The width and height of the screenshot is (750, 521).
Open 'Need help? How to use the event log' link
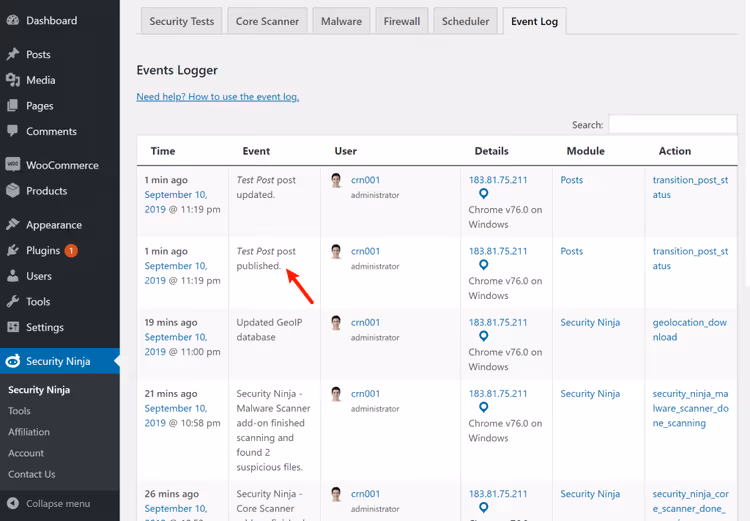tap(218, 97)
